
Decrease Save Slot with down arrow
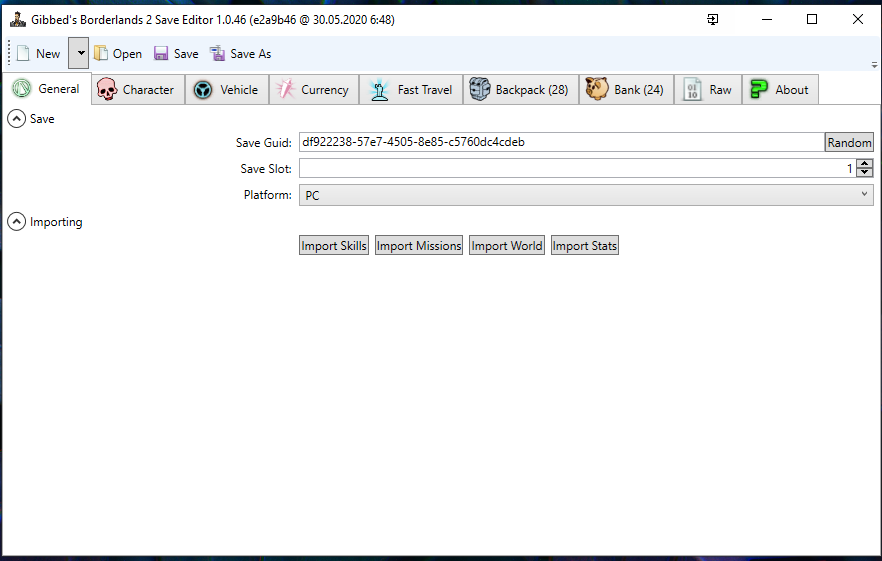click(x=865, y=172)
